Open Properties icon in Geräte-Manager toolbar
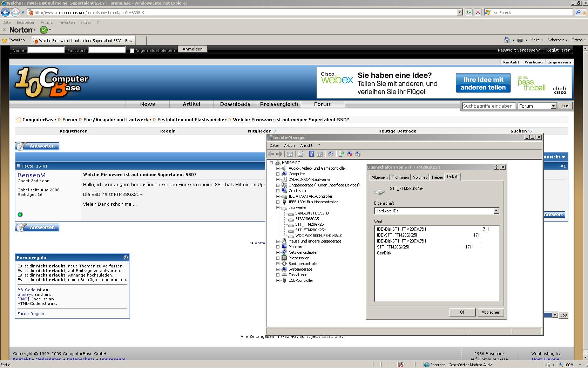 [300, 154]
